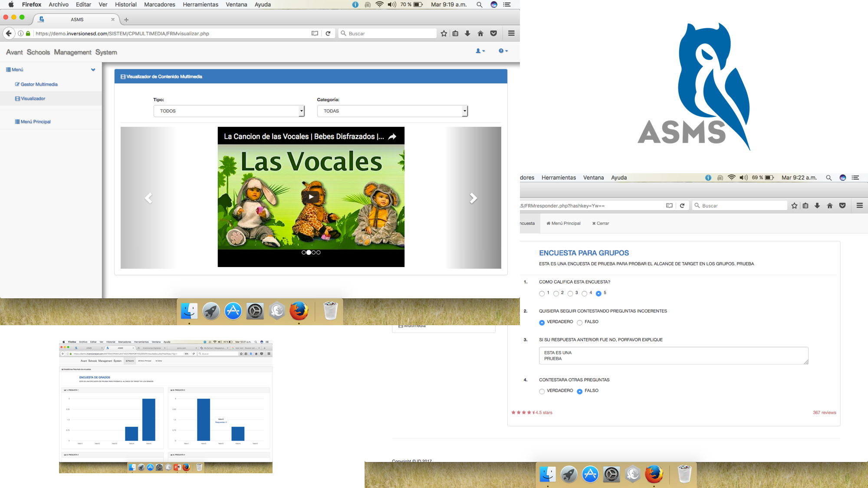The height and width of the screenshot is (488, 868).
Task: Click the reload page icon in the URL bar
Action: (328, 33)
